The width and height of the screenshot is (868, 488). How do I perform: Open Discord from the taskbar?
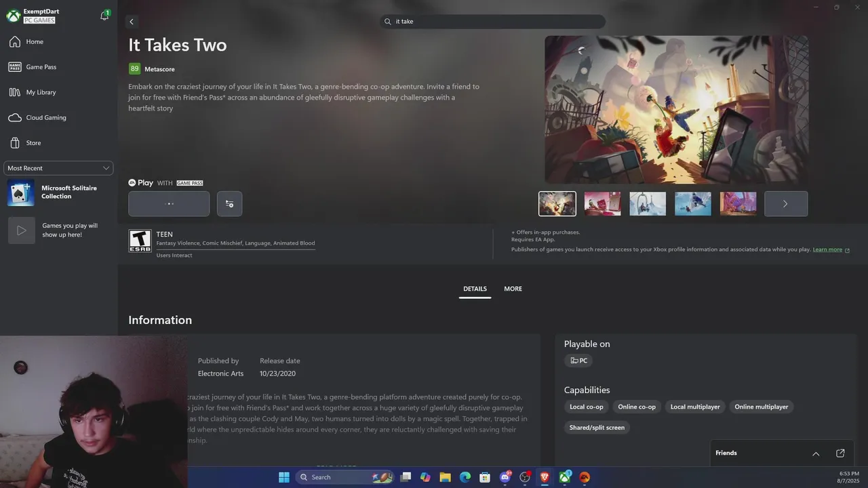505,477
